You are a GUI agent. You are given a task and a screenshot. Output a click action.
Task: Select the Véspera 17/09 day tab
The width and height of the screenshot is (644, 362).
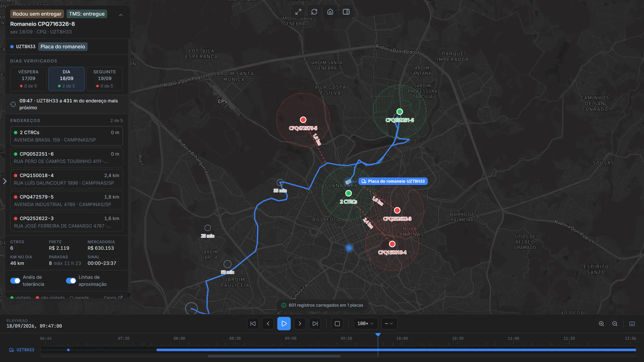(x=28, y=79)
